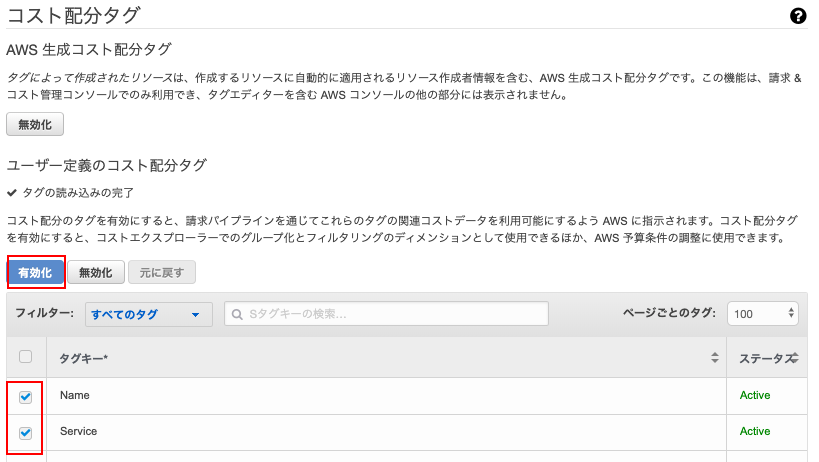Screen dimensions: 819x462
Task: Click the help question mark icon
Action: point(798,16)
